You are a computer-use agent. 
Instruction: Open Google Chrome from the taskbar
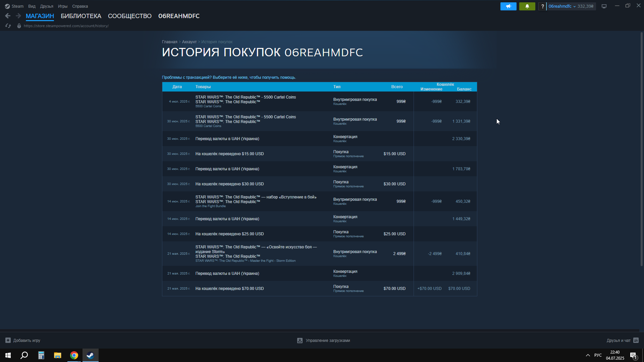[74, 355]
